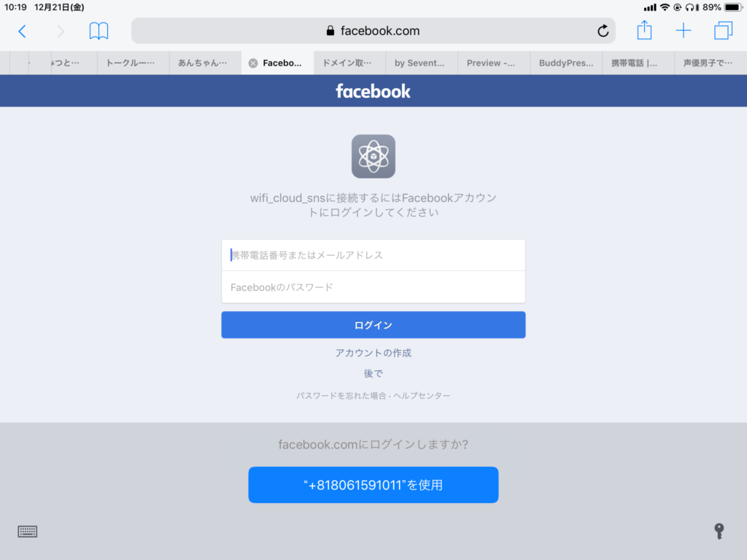
Task: Open the bookmarks book icon
Action: pyautogui.click(x=98, y=31)
